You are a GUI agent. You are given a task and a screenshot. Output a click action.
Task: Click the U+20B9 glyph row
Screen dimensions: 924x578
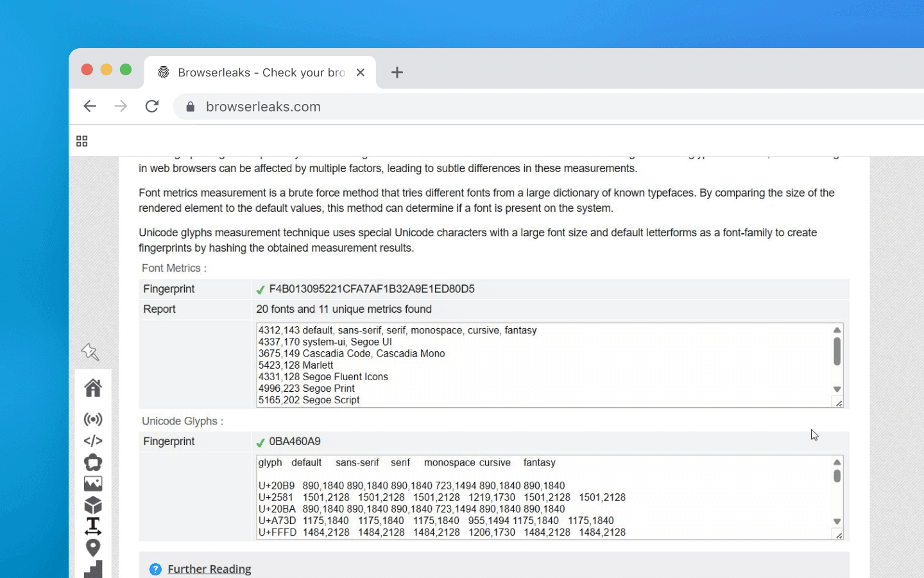pyautogui.click(x=411, y=486)
